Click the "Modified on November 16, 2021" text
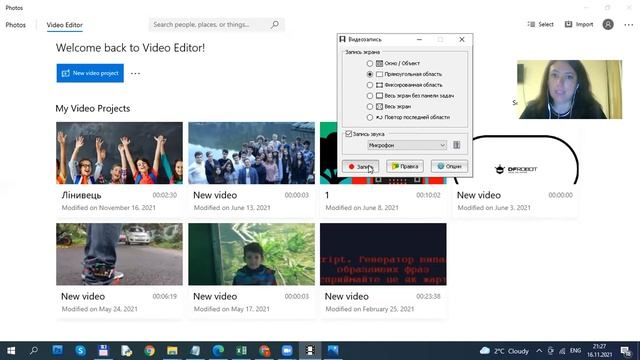Viewport: 640px width, 360px height. click(x=109, y=208)
